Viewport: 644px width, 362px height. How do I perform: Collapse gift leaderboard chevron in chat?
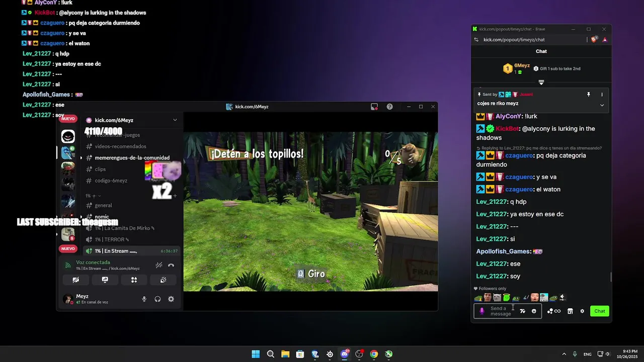click(541, 82)
